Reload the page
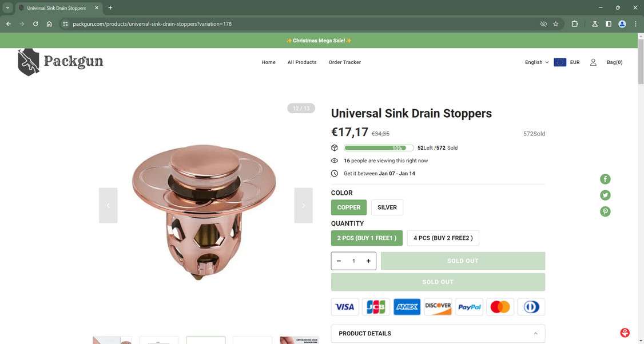This screenshot has height=344, width=644. tap(35, 24)
